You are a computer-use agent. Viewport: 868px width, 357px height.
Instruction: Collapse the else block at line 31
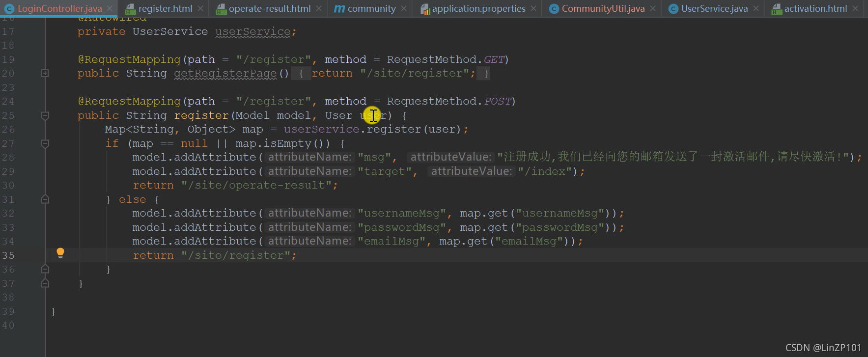[45, 199]
